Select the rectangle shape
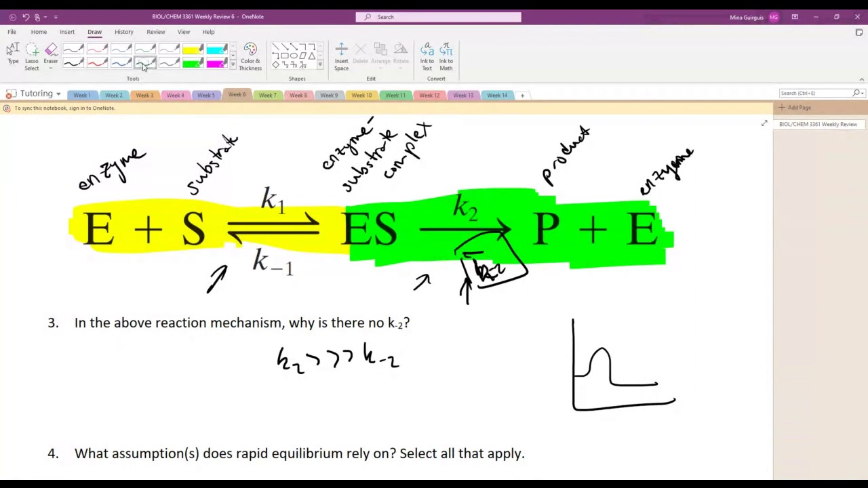Image resolution: width=868 pixels, height=488 pixels. pyautogui.click(x=285, y=56)
